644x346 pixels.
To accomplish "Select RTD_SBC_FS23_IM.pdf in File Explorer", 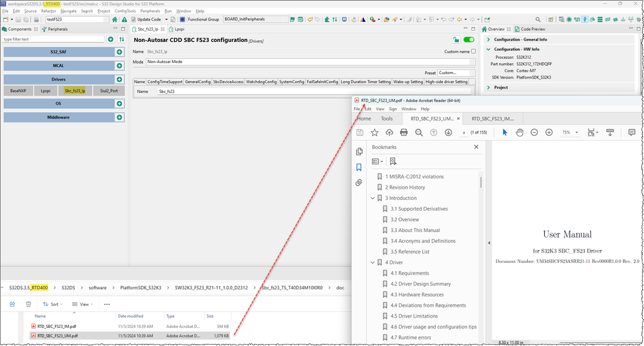I will pyautogui.click(x=57, y=326).
